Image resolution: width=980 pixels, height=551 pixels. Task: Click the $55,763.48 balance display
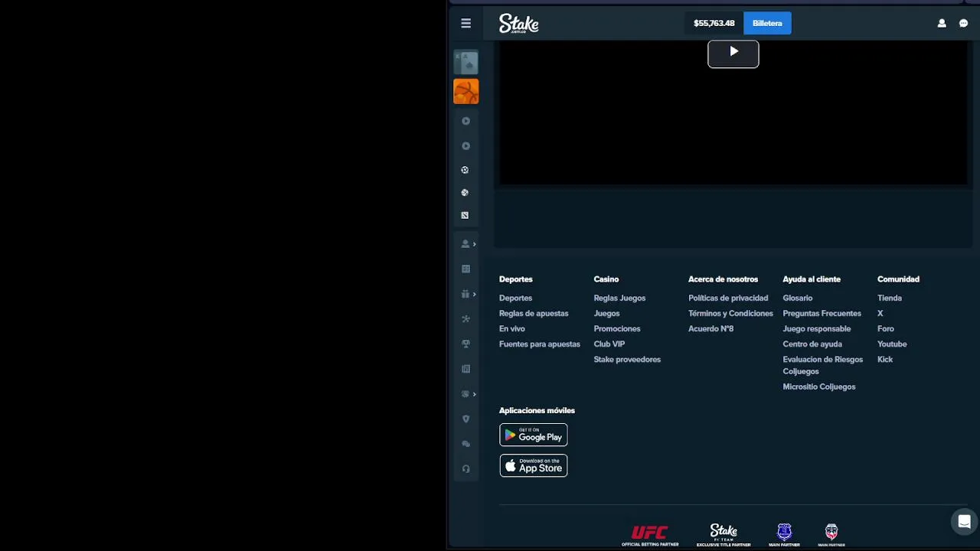click(714, 24)
